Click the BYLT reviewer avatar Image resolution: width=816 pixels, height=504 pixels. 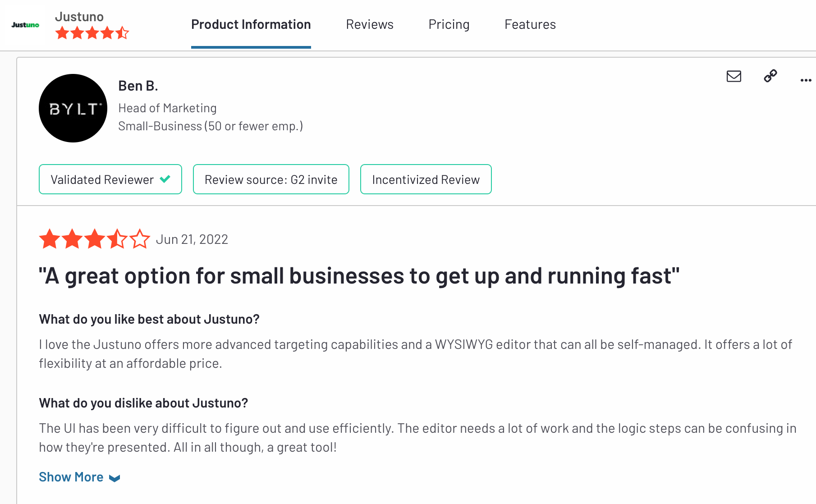[73, 108]
